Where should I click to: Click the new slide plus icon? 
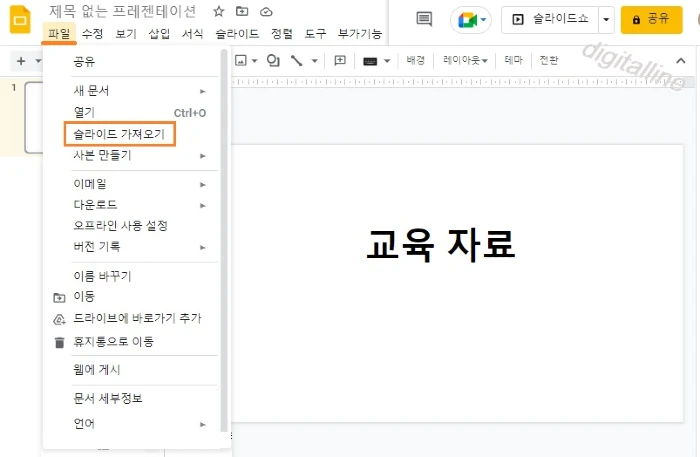coord(21,61)
